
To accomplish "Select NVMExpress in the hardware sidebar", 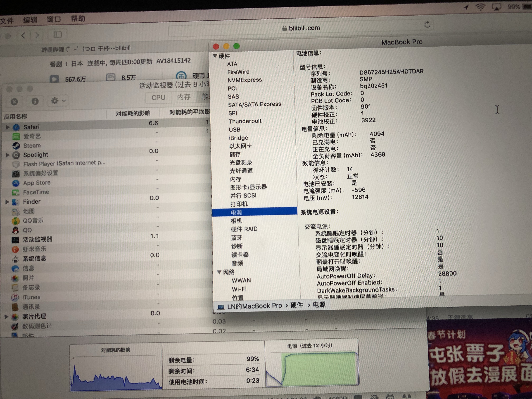I will pos(245,80).
